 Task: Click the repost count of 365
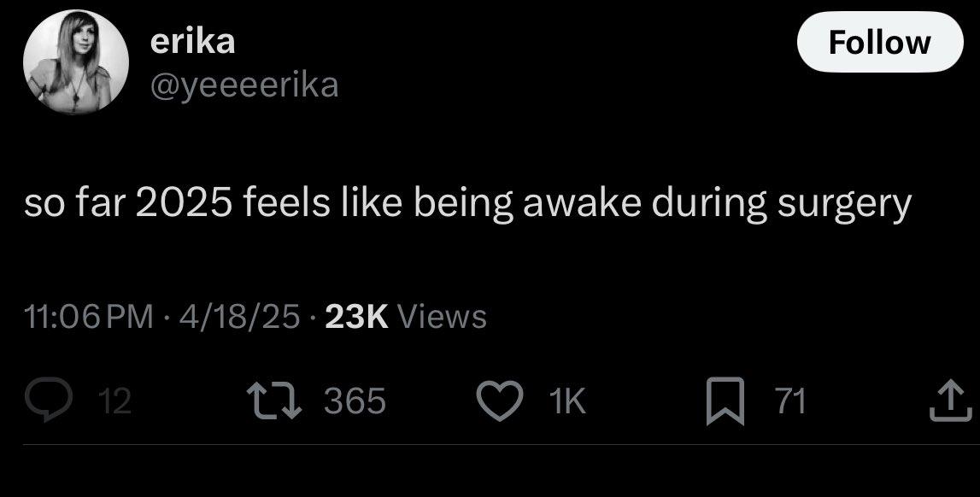tap(355, 400)
